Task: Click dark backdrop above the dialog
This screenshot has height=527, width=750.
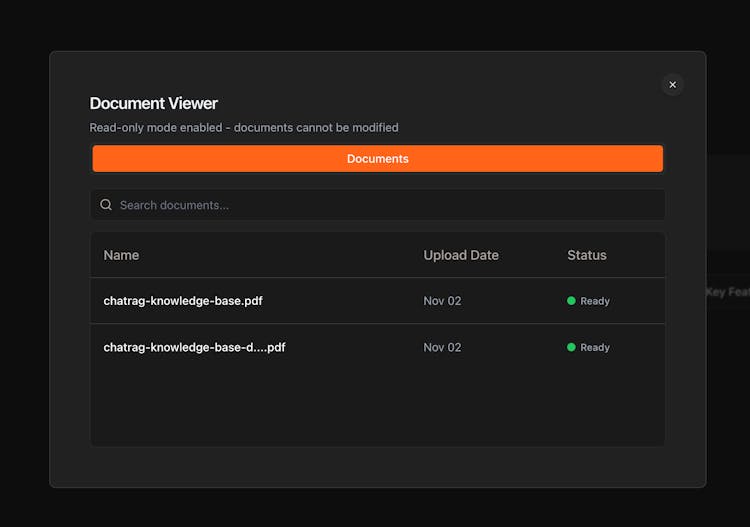Action: [x=375, y=25]
